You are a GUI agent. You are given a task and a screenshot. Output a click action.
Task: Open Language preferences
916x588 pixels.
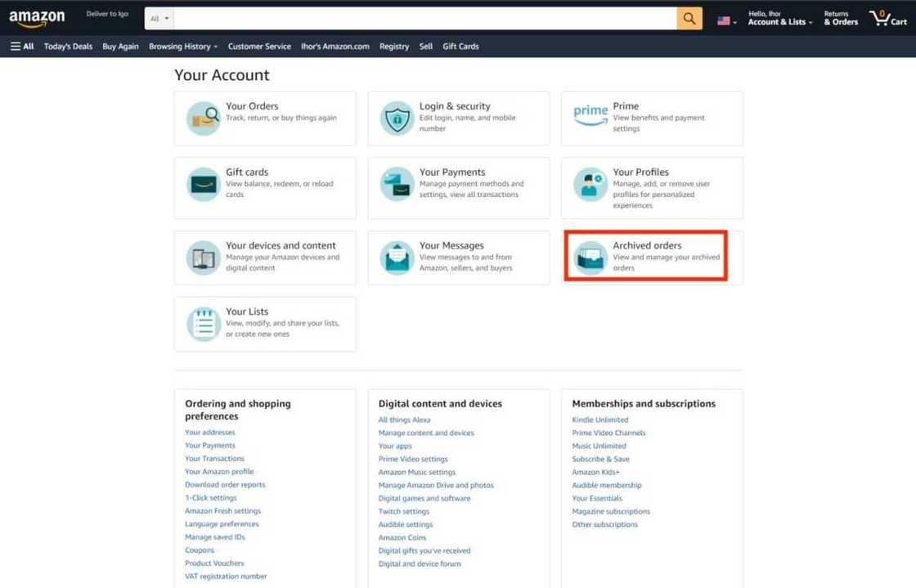222,524
